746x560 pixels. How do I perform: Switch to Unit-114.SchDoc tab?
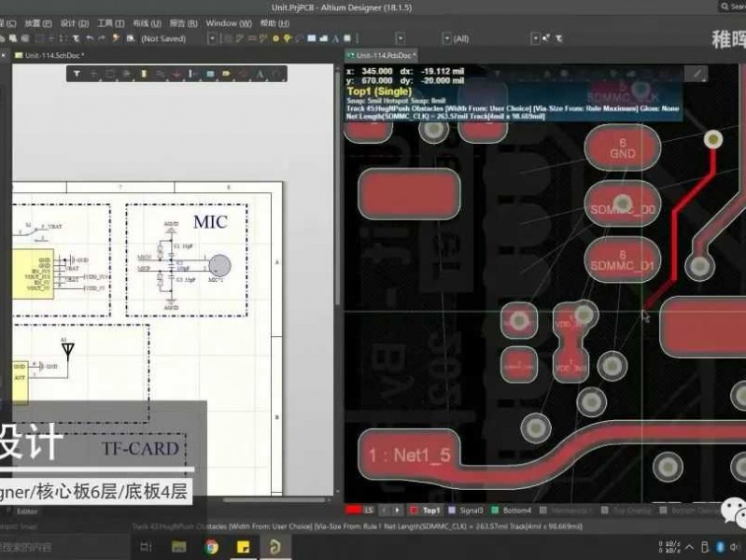[49, 56]
